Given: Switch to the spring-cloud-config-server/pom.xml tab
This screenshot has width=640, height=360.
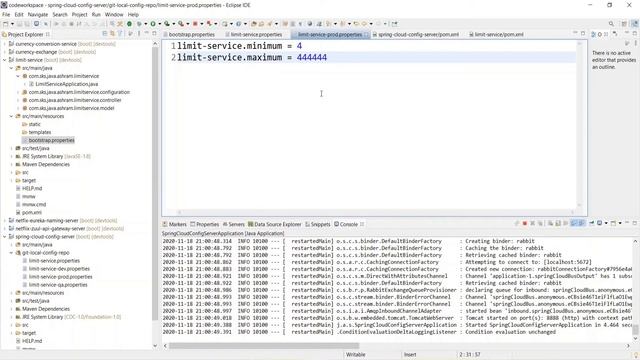Looking at the screenshot, I should coord(416,35).
